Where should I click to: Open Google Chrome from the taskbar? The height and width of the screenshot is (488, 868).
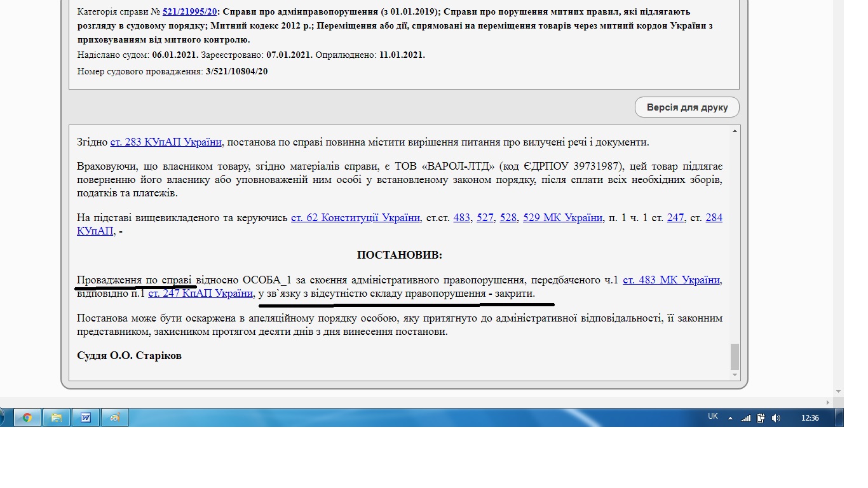(27, 417)
